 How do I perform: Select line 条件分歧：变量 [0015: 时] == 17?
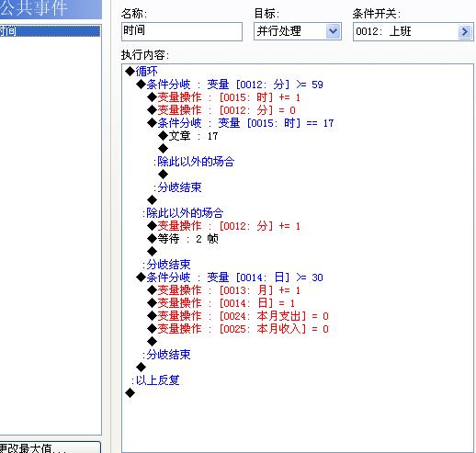point(241,123)
